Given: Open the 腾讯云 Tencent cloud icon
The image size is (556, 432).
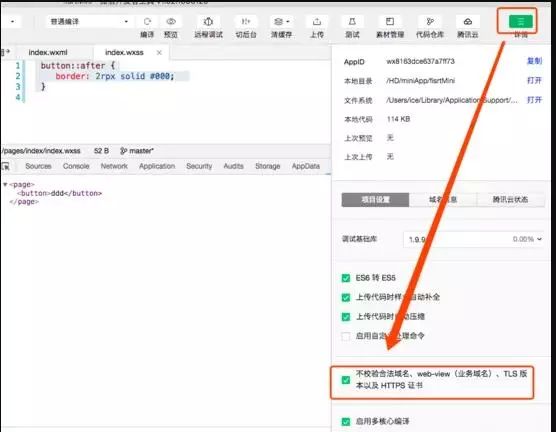Looking at the screenshot, I should tap(468, 22).
